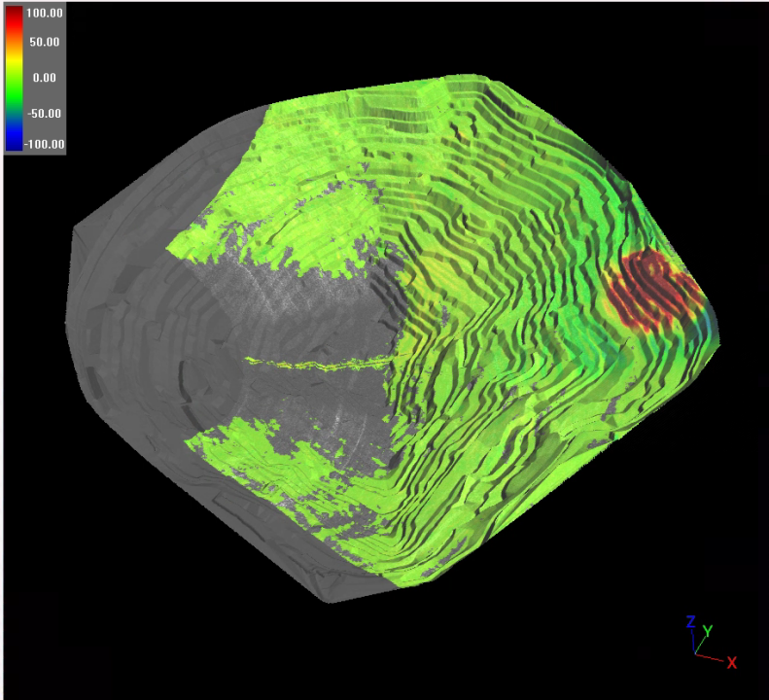This screenshot has height=700, width=769.
Task: Click the axis triad origin
Action: tap(695, 652)
